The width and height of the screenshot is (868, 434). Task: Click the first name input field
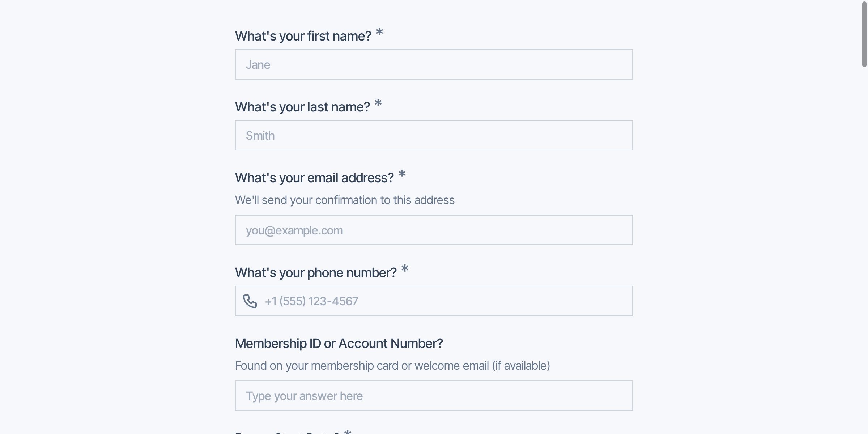point(434,64)
